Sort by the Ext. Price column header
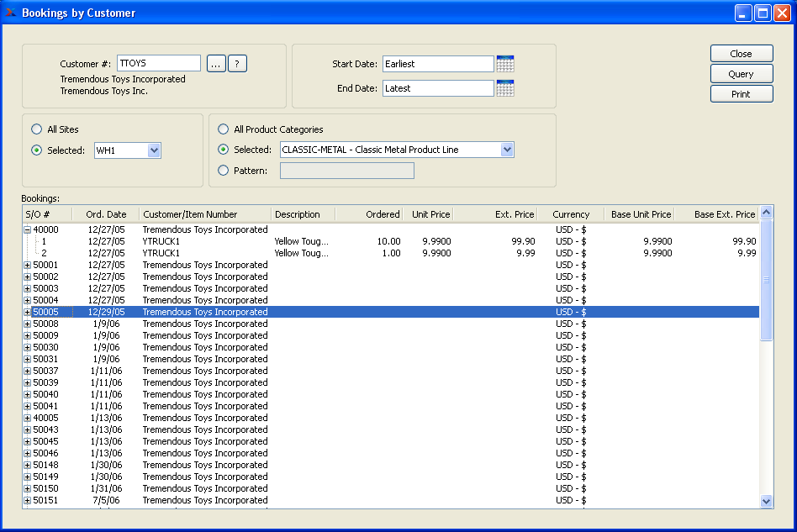Image resolution: width=797 pixels, height=532 pixels. click(x=514, y=214)
